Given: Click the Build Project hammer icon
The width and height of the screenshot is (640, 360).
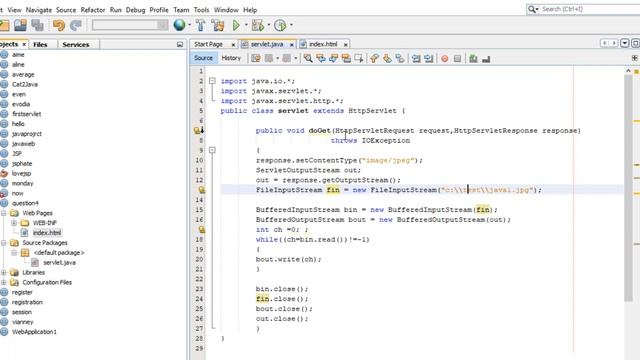Looking at the screenshot, I should click(x=200, y=25).
